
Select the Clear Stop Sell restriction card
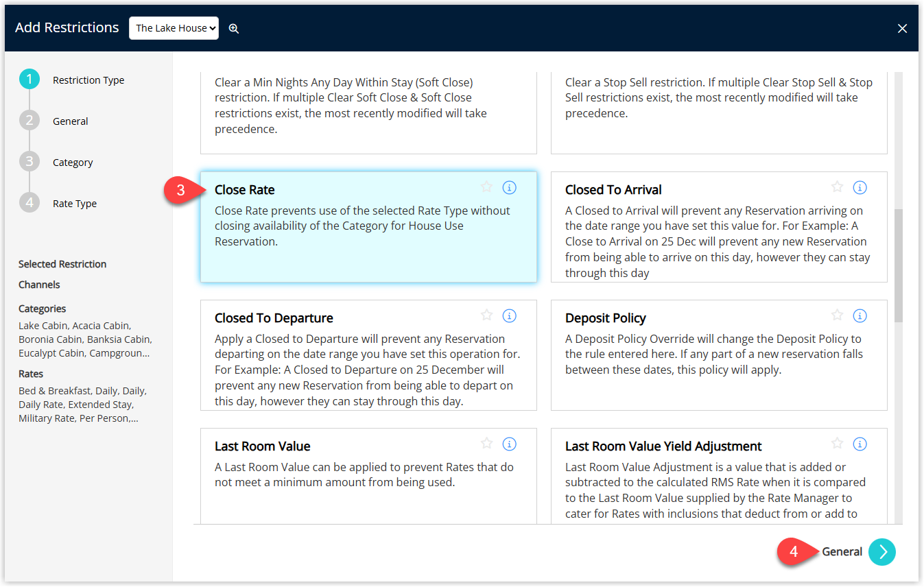click(x=719, y=112)
